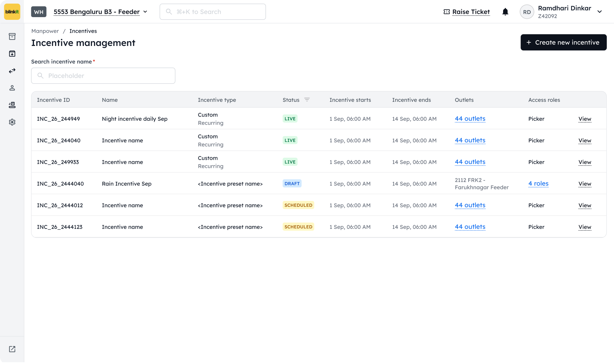Click the DRAFT status badge
Image resolution: width=614 pixels, height=364 pixels.
pos(292,184)
